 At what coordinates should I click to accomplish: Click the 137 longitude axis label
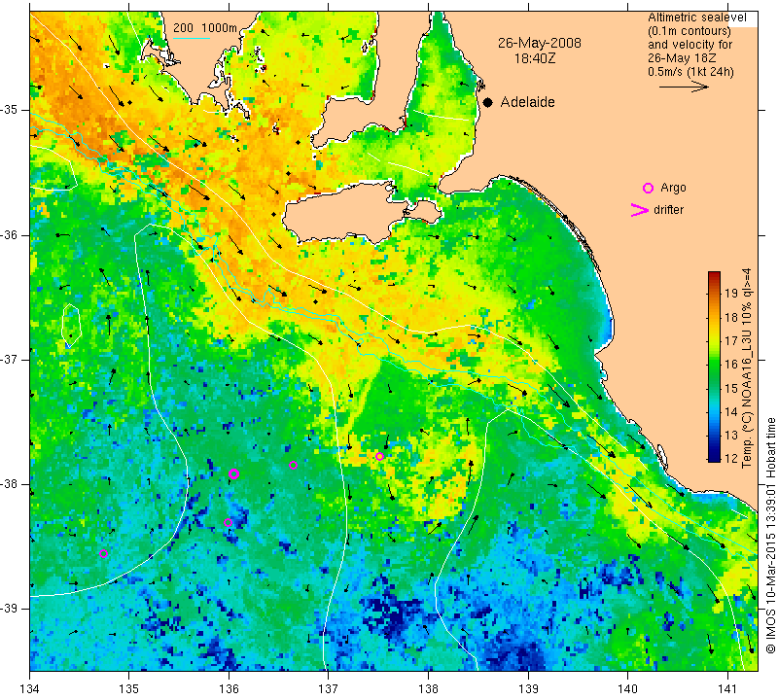click(328, 688)
